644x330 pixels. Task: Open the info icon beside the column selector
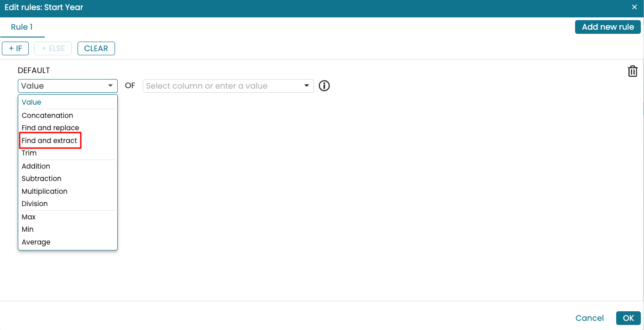324,86
